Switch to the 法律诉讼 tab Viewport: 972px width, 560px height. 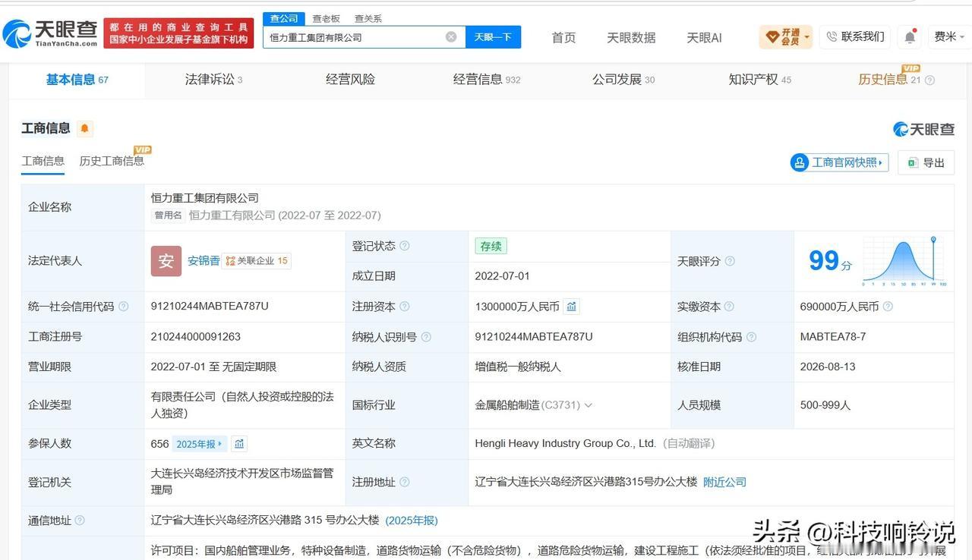click(x=213, y=79)
